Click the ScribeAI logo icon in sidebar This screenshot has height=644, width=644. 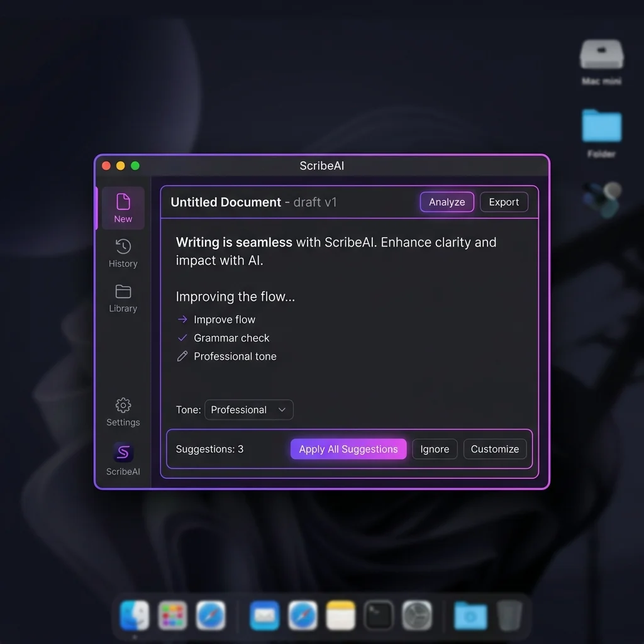point(123,452)
